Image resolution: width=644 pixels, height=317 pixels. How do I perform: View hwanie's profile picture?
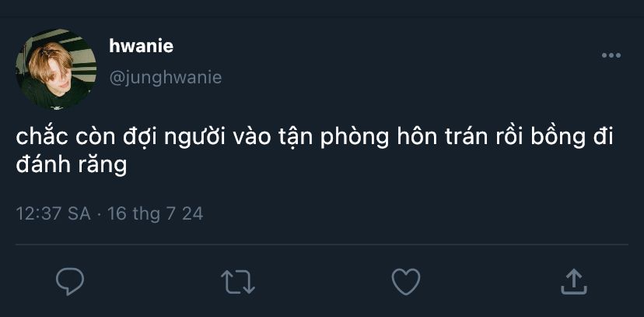click(56, 69)
